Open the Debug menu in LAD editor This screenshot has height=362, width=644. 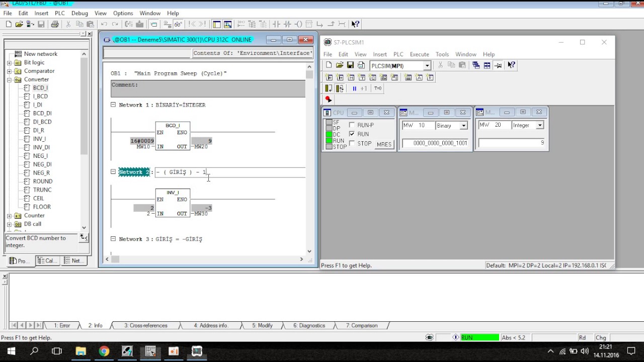79,13
